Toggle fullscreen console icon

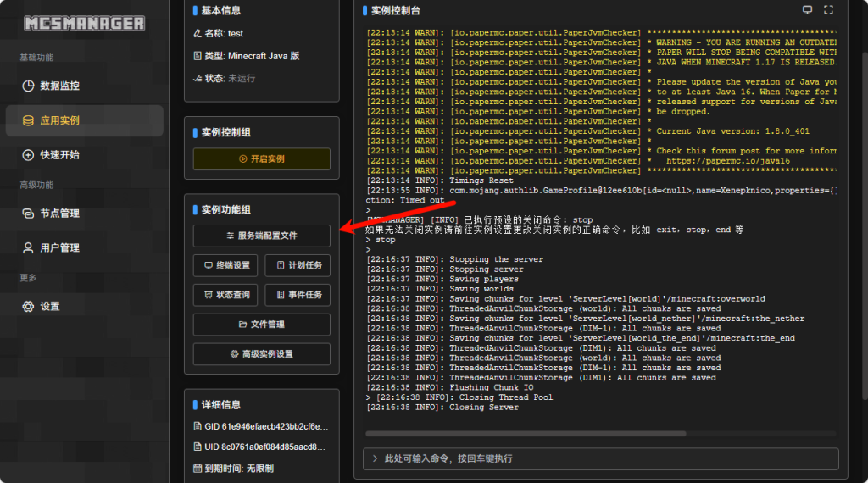[828, 10]
